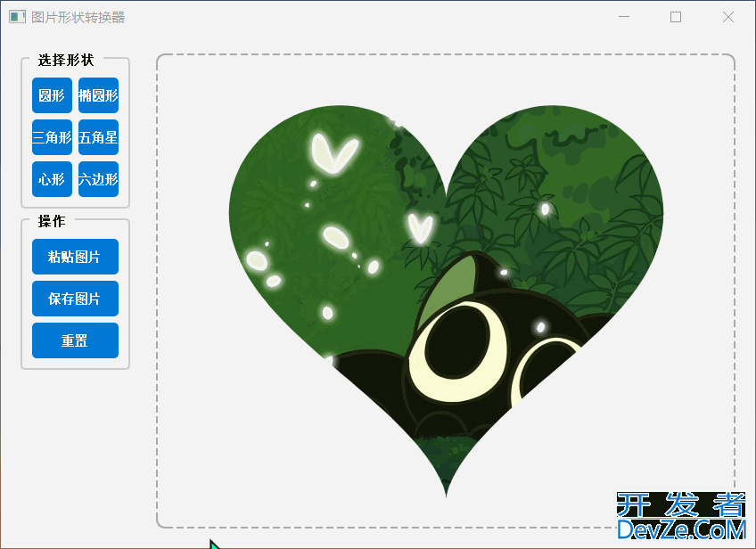Click the cat's large yellow eye in preview
756x549 pixels.
[462, 343]
